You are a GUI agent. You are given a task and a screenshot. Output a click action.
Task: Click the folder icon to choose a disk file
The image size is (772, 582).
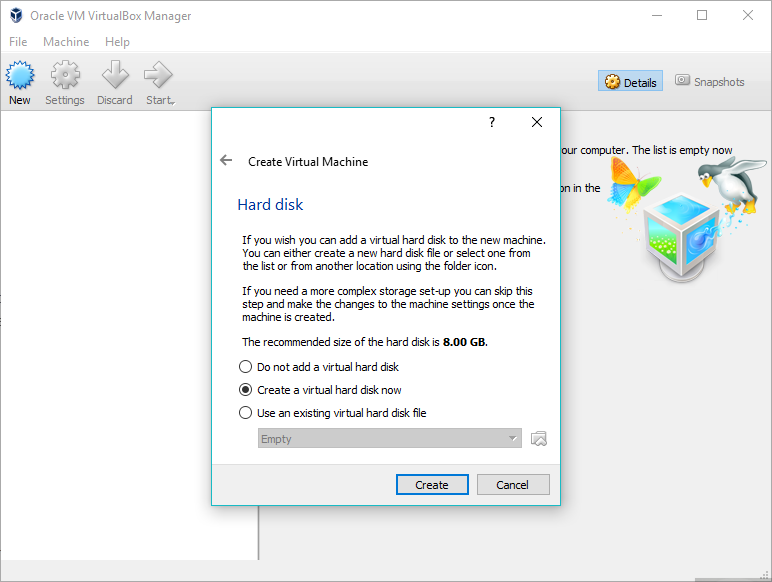[539, 438]
